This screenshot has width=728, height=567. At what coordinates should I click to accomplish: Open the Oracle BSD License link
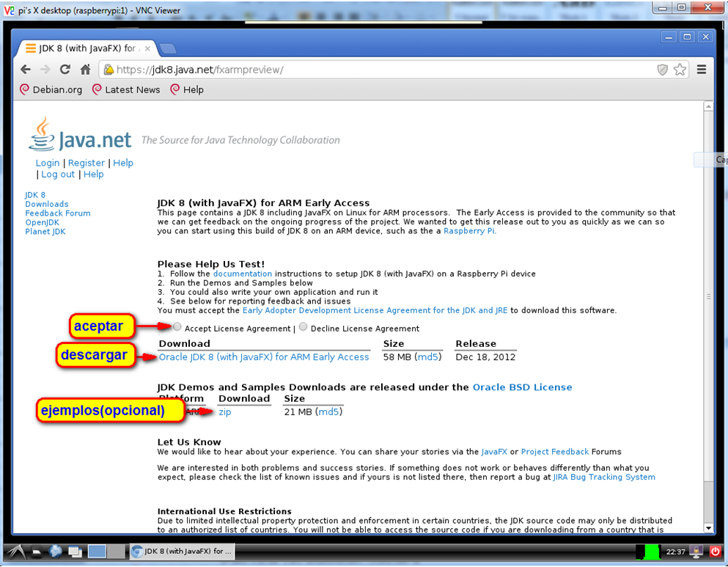coord(522,387)
